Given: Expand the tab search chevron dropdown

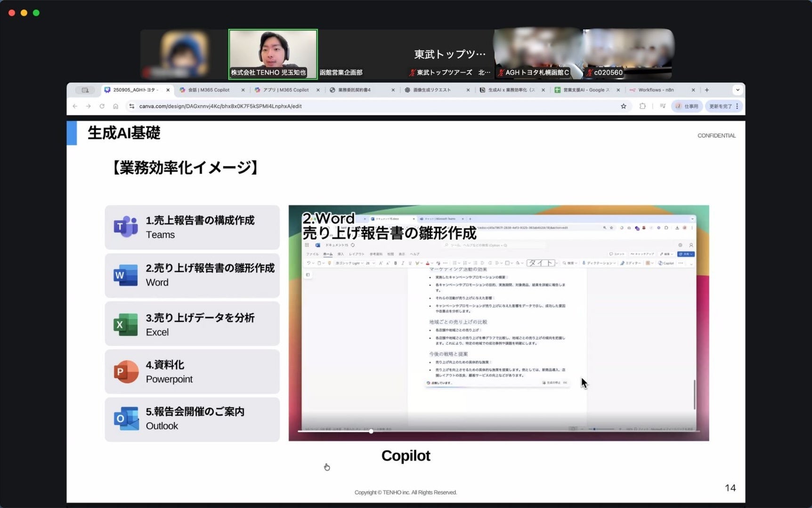Looking at the screenshot, I should [738, 90].
